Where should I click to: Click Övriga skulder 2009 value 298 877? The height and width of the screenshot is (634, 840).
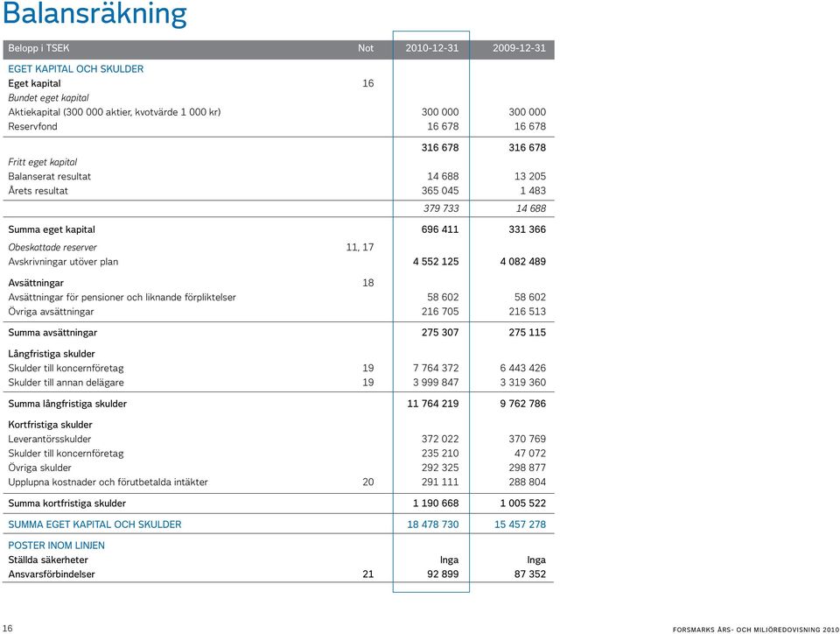pyautogui.click(x=527, y=468)
